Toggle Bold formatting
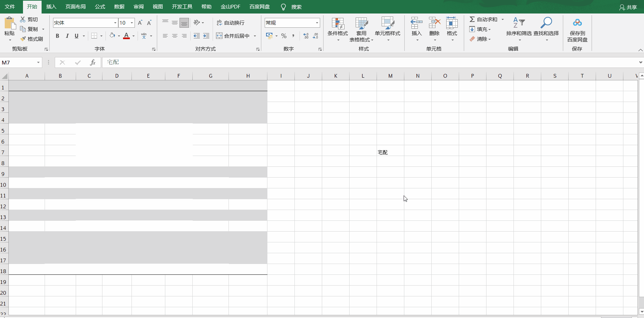The height and width of the screenshot is (318, 644). click(57, 36)
